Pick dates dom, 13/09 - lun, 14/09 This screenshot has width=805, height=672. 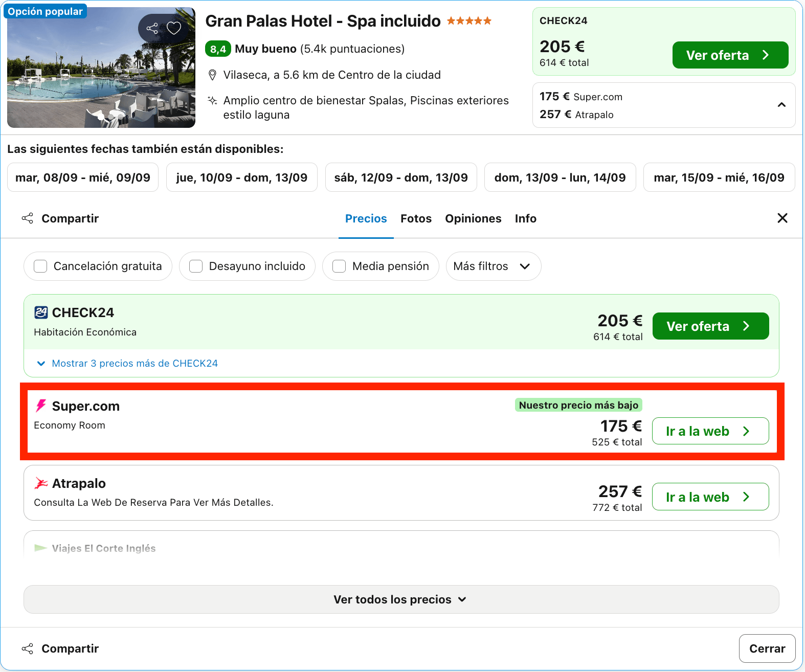click(x=560, y=177)
